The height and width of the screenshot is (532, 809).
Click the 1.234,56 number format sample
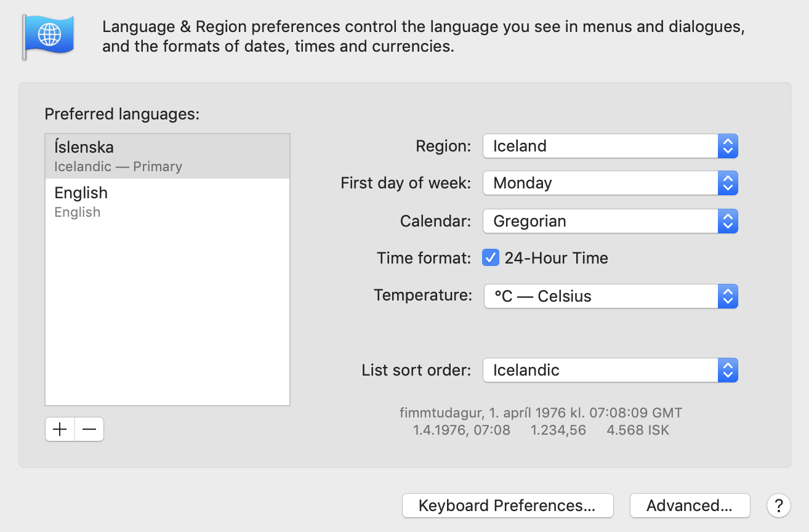[x=558, y=430]
